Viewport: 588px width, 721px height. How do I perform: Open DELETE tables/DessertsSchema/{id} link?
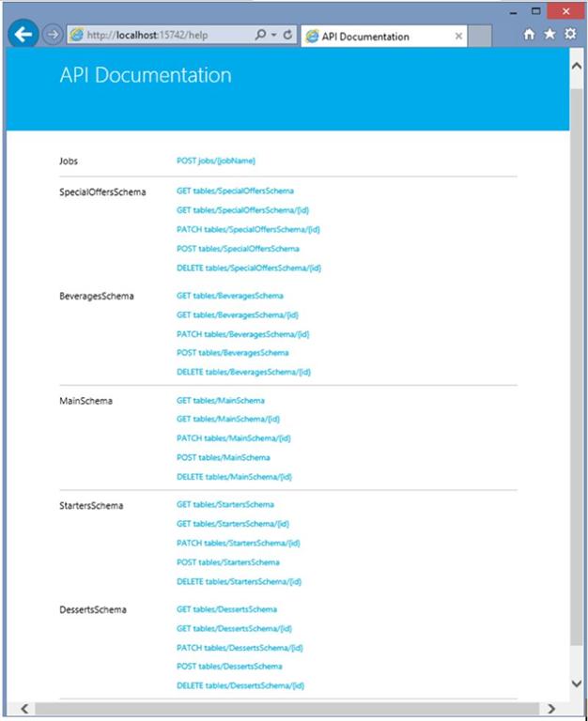[x=240, y=685]
